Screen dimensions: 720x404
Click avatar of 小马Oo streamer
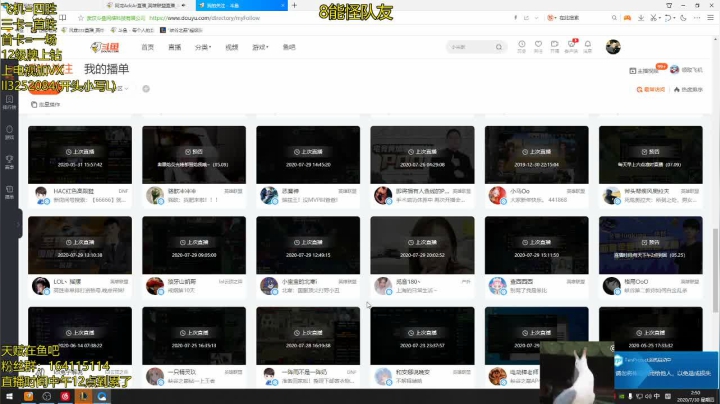tap(497, 195)
